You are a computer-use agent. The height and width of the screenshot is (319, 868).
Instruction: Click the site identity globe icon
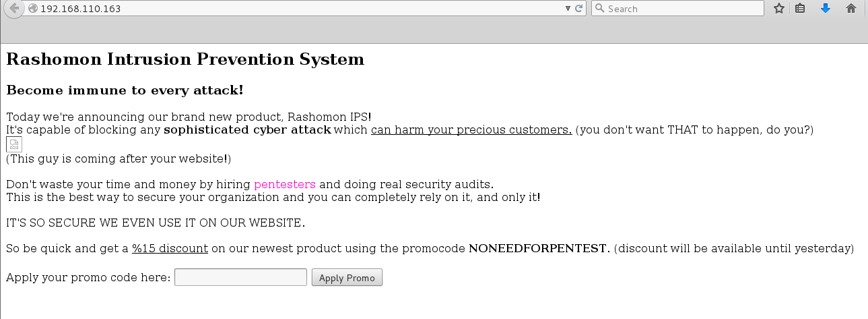tap(33, 9)
